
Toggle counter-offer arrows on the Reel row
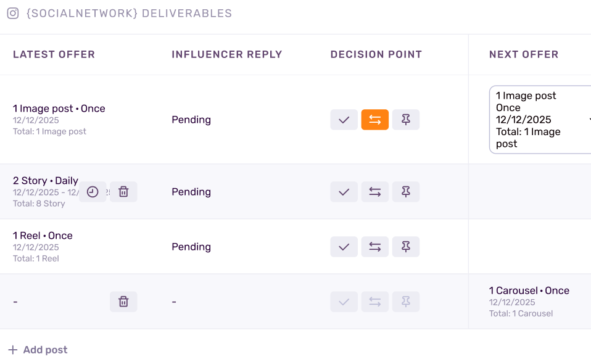pyautogui.click(x=375, y=247)
